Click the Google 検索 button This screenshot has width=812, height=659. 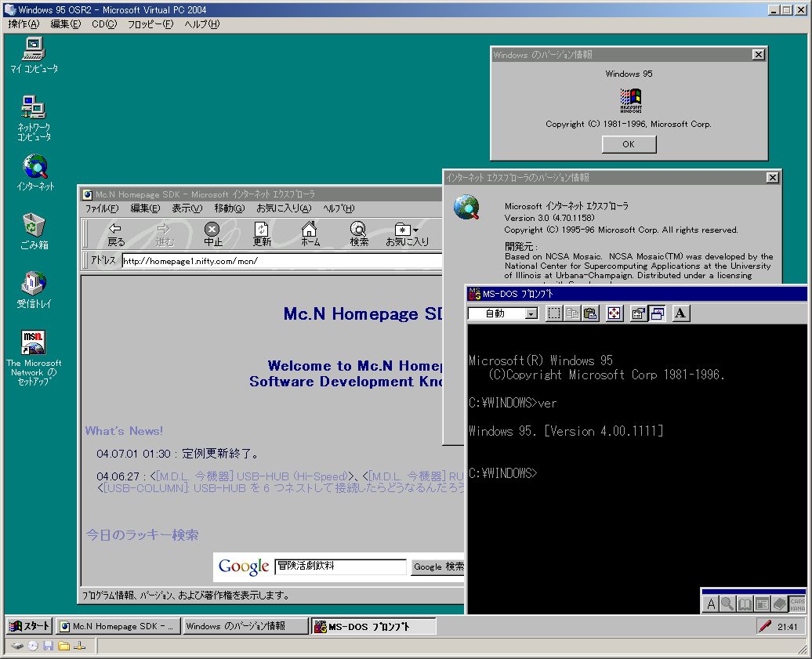[x=438, y=567]
